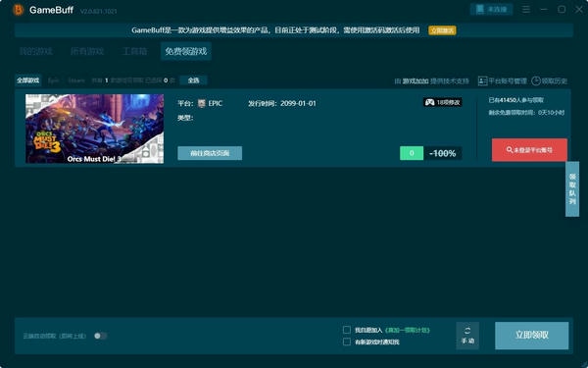Click the yellow activate-now button in banner
Viewport: 588px width, 368px height.
tap(442, 30)
